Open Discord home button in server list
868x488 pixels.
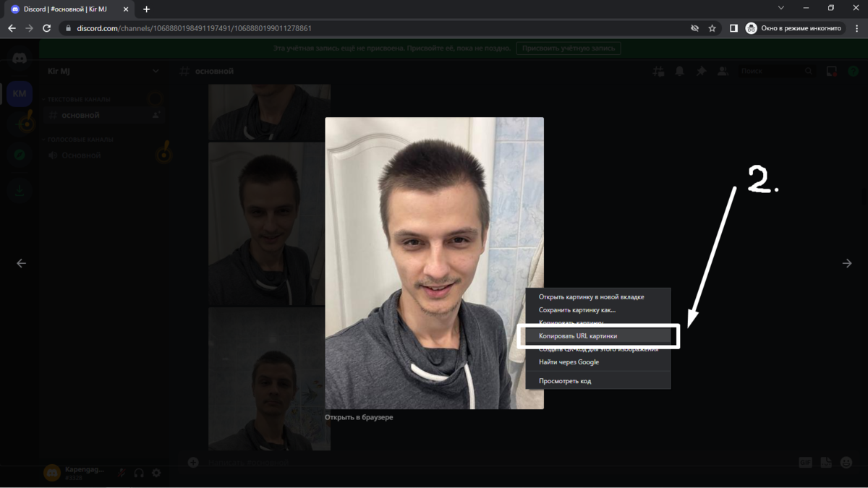point(20,59)
